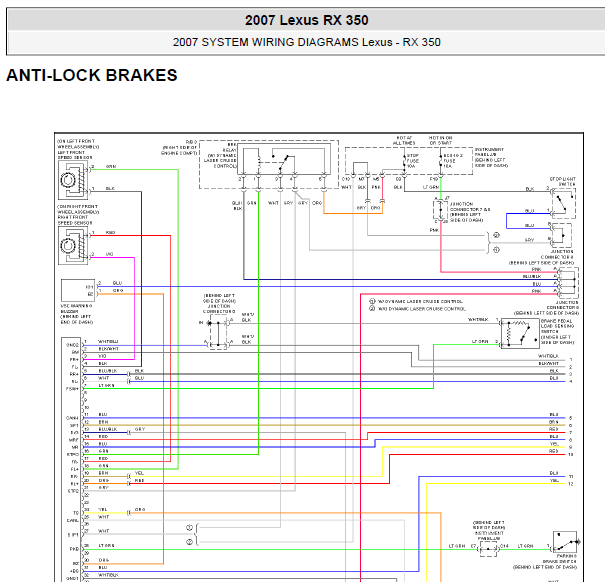
Task: Click the WHT/BLK label at load sensing switch pin 1
Action: (x=478, y=320)
